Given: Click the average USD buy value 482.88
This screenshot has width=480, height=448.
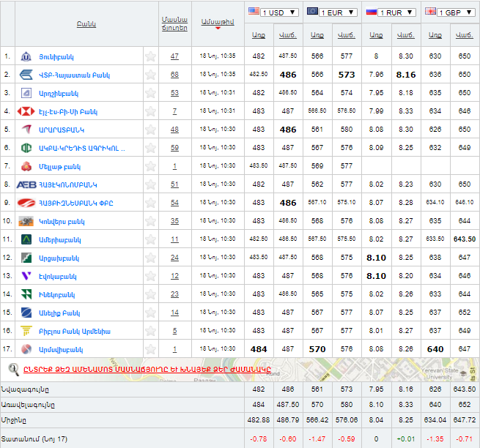Looking at the screenshot, I should point(259,420).
